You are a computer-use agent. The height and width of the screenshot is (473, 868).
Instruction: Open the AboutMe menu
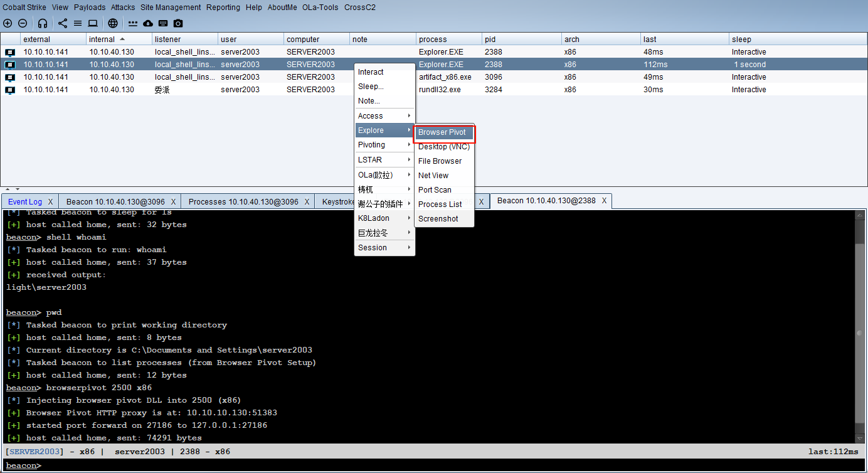[282, 8]
